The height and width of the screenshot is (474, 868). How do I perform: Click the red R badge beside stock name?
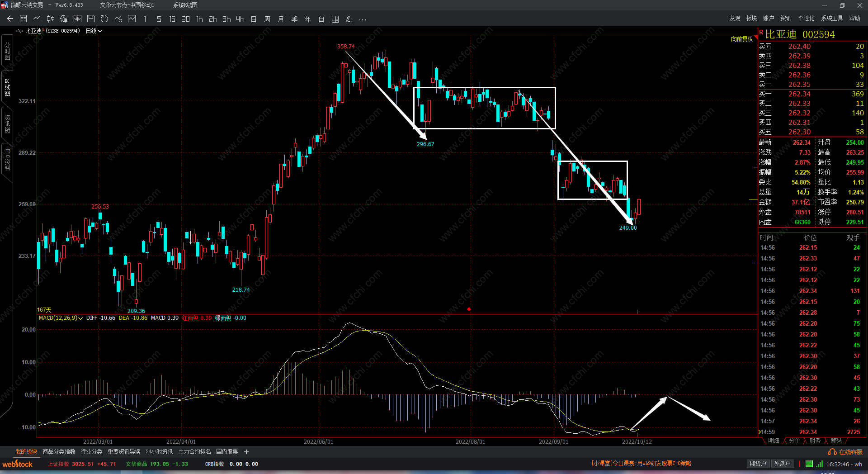tap(761, 33)
